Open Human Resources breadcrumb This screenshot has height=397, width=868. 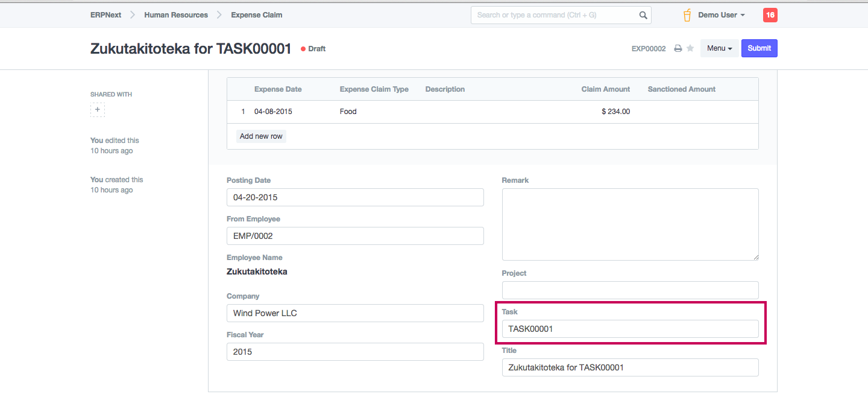point(176,15)
